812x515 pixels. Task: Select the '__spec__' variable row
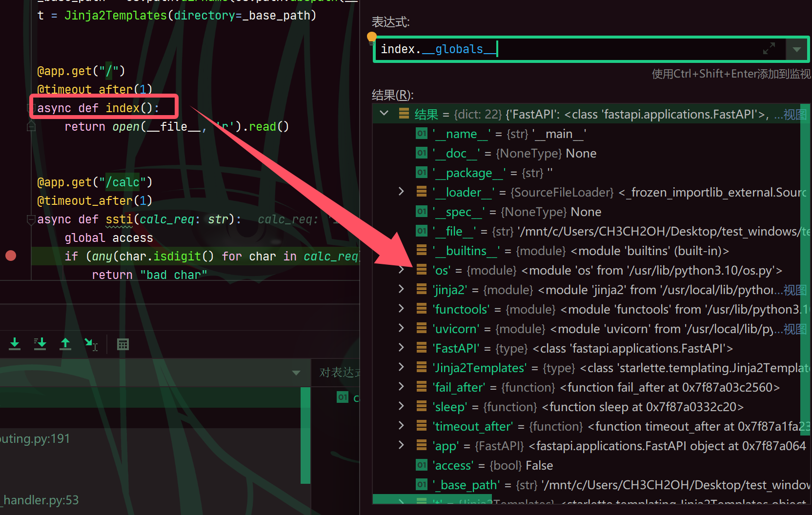click(x=587, y=212)
